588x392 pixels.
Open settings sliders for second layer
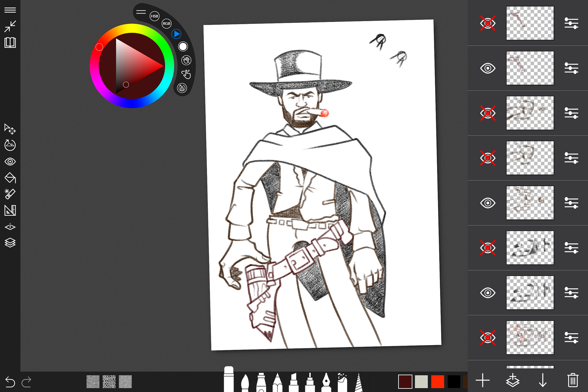click(571, 68)
